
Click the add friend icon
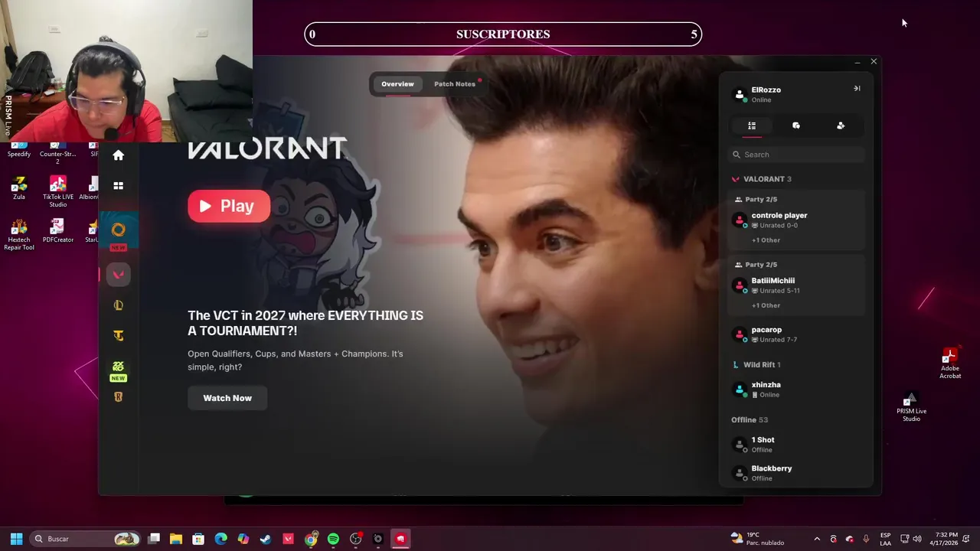pos(841,126)
